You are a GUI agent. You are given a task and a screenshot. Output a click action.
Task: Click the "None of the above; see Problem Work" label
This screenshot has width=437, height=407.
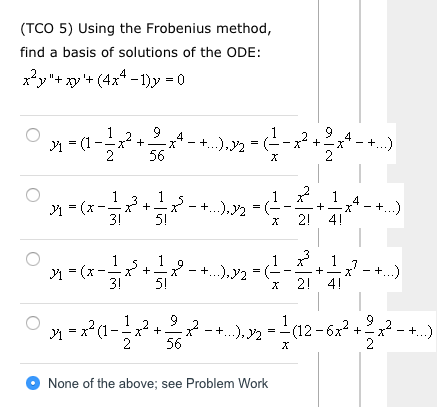[x=158, y=383]
